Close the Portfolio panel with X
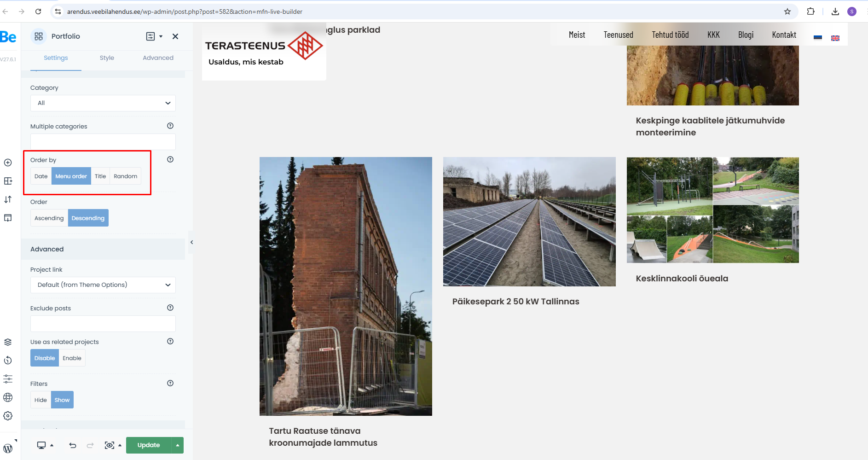This screenshot has width=868, height=460. (175, 36)
